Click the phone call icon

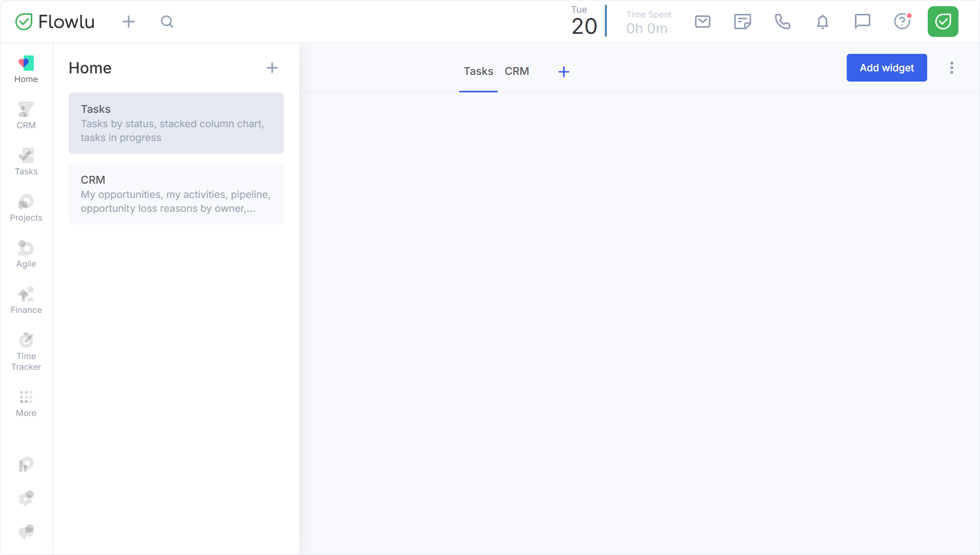(x=782, y=22)
